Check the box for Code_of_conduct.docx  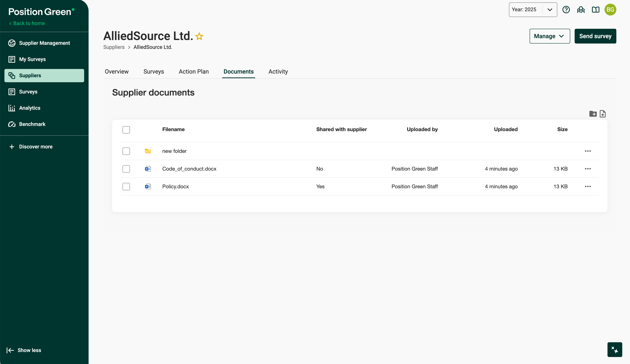(126, 169)
